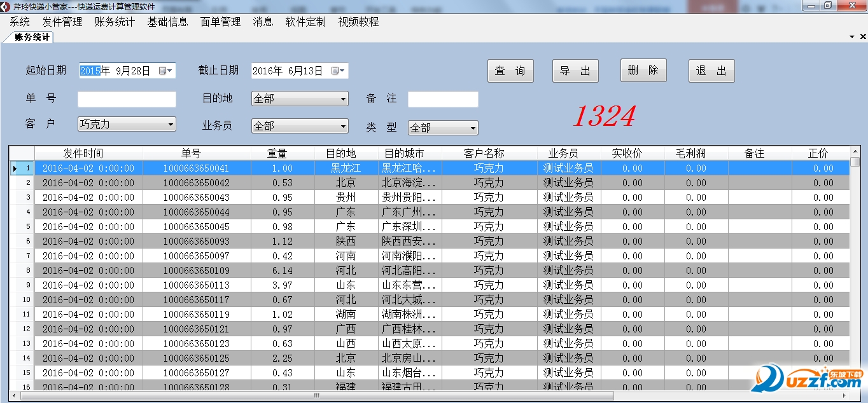Click cell 1000663650042
The image size is (868, 403).
[x=197, y=183]
